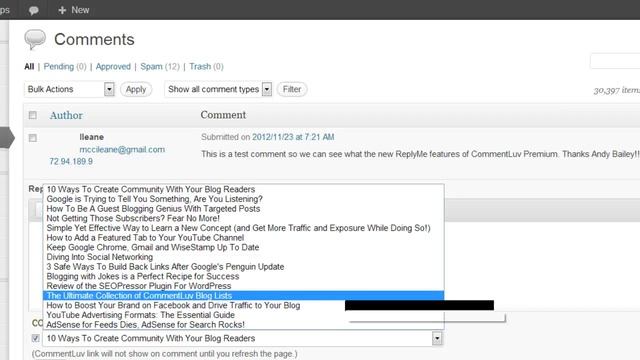Select 'Blogging with Jokes is a Perfect Recipe'
This screenshot has height=360, width=640.
[x=243, y=276]
